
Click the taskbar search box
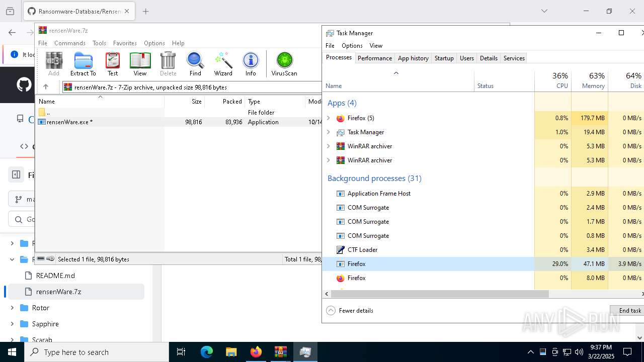(97, 352)
